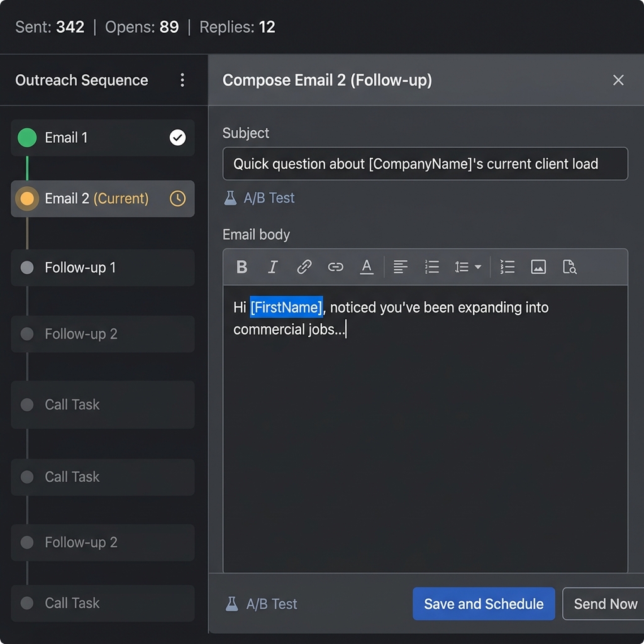Click the Subject input field

click(425, 164)
